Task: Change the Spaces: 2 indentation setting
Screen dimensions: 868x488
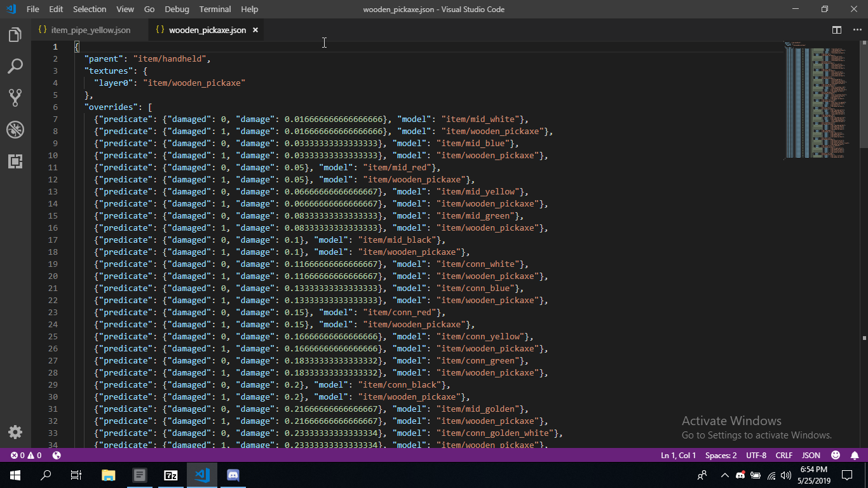Action: (x=721, y=455)
